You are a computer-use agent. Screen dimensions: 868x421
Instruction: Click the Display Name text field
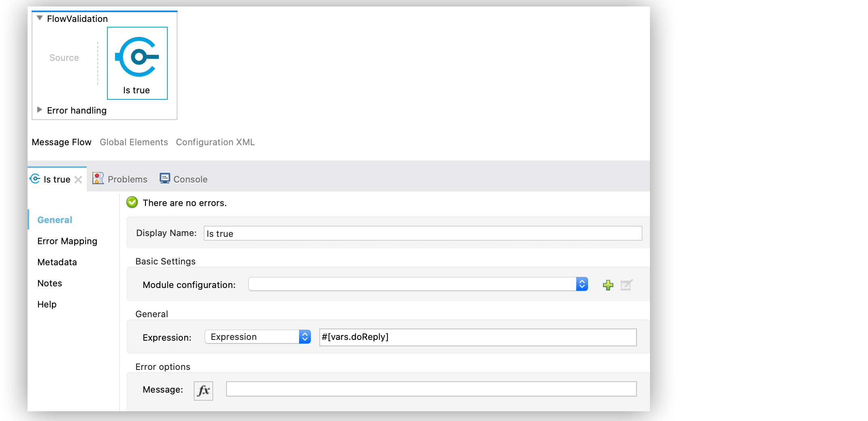pyautogui.click(x=422, y=234)
